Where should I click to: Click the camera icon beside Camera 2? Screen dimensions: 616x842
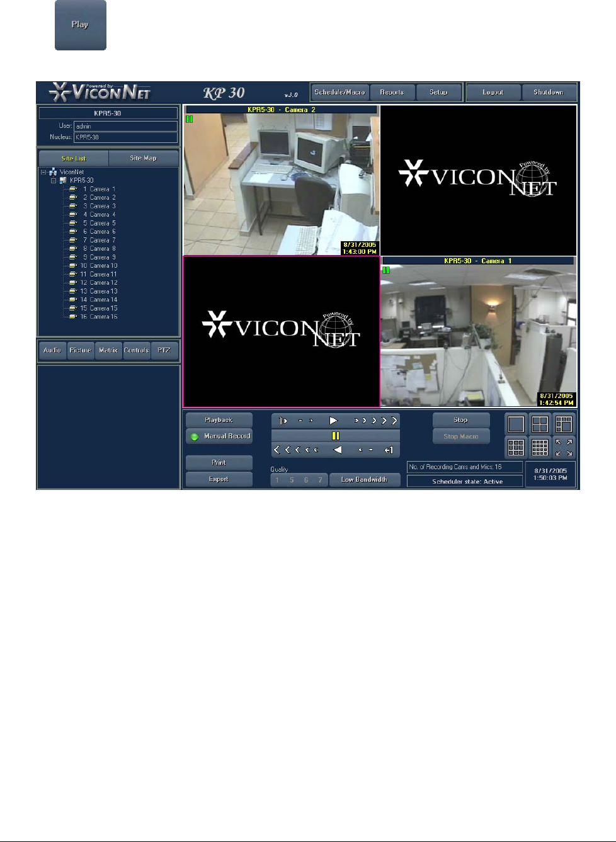pyautogui.click(x=73, y=198)
